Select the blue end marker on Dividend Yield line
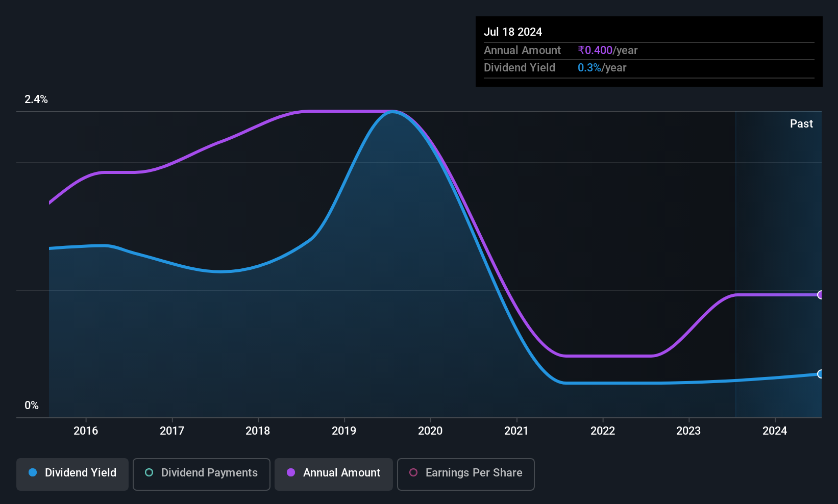The image size is (838, 504). pyautogui.click(x=820, y=374)
